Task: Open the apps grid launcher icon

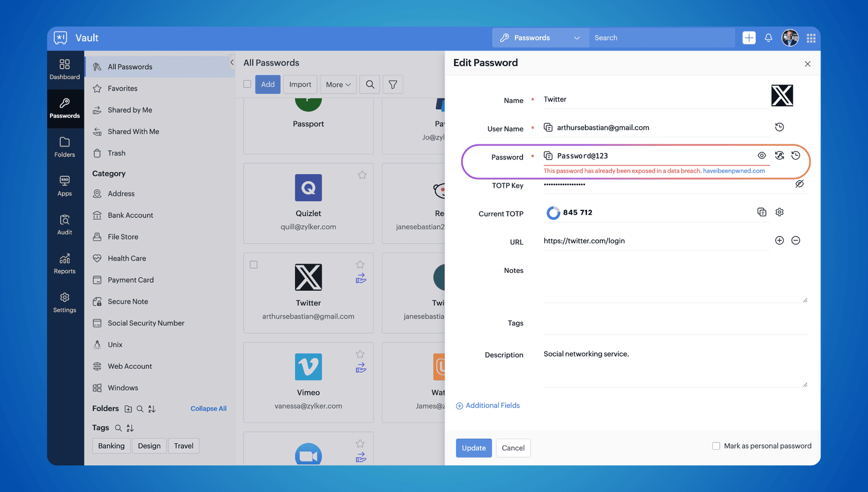Action: pos(811,38)
